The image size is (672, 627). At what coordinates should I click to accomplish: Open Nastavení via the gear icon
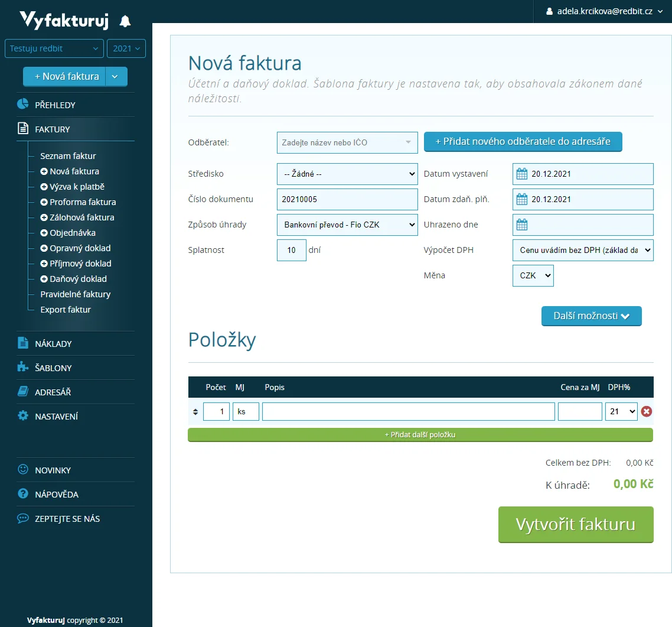[x=23, y=416]
